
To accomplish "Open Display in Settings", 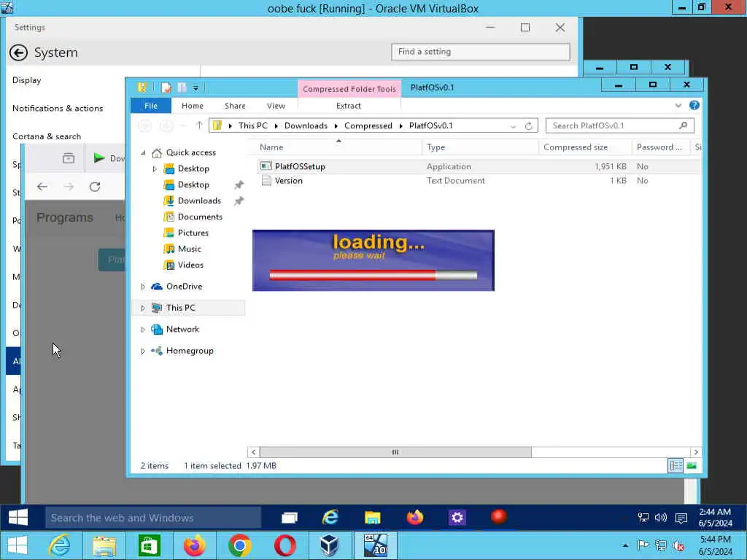I will click(x=27, y=80).
